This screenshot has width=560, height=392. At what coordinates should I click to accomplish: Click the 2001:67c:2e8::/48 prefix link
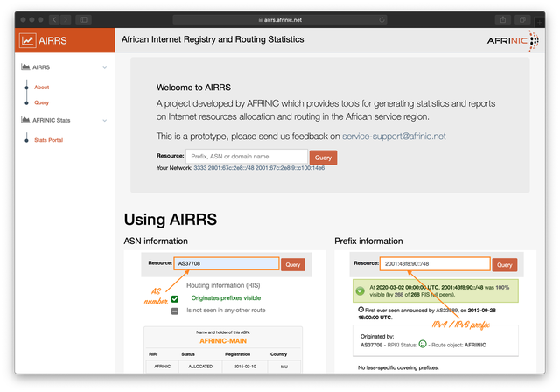point(231,168)
